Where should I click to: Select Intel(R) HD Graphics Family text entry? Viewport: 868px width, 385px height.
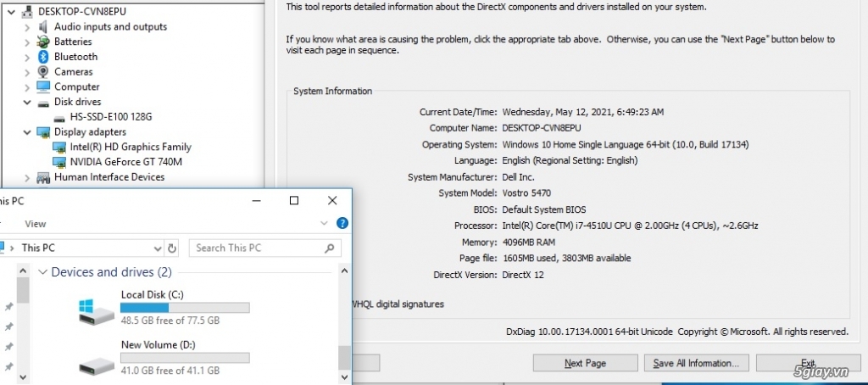coord(130,147)
